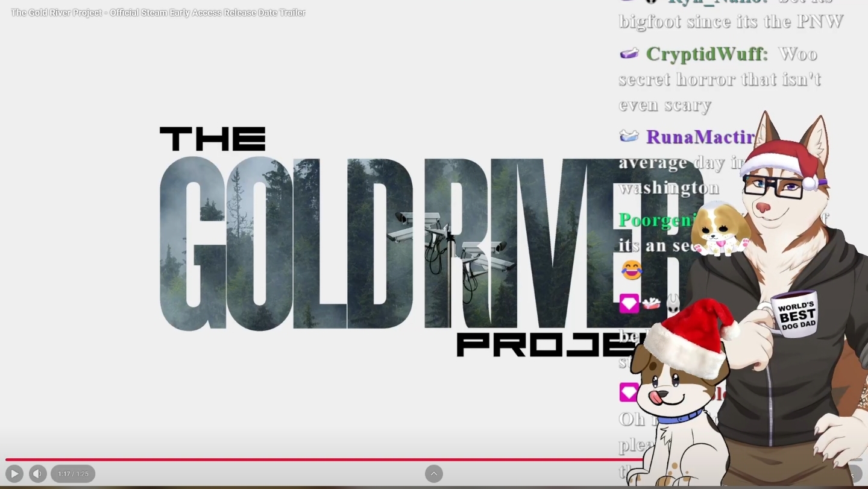Click the 1:17 / 1:25 time display
868x489 pixels.
(73, 474)
